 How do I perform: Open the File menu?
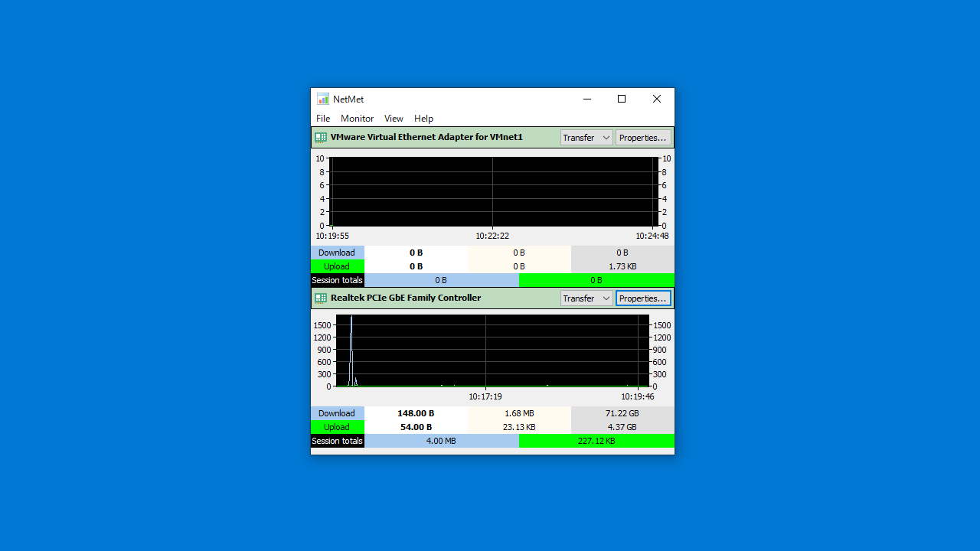[323, 119]
